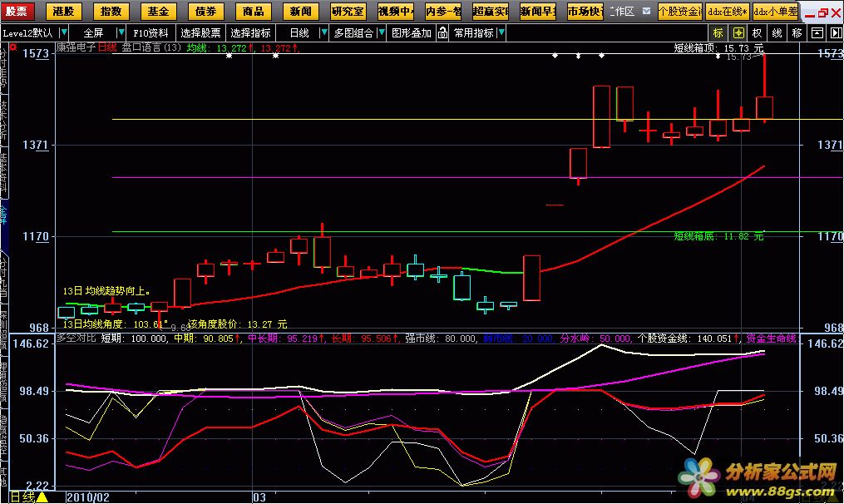Open the ddx小单差 tab
The width and height of the screenshot is (844, 504).
[x=775, y=11]
